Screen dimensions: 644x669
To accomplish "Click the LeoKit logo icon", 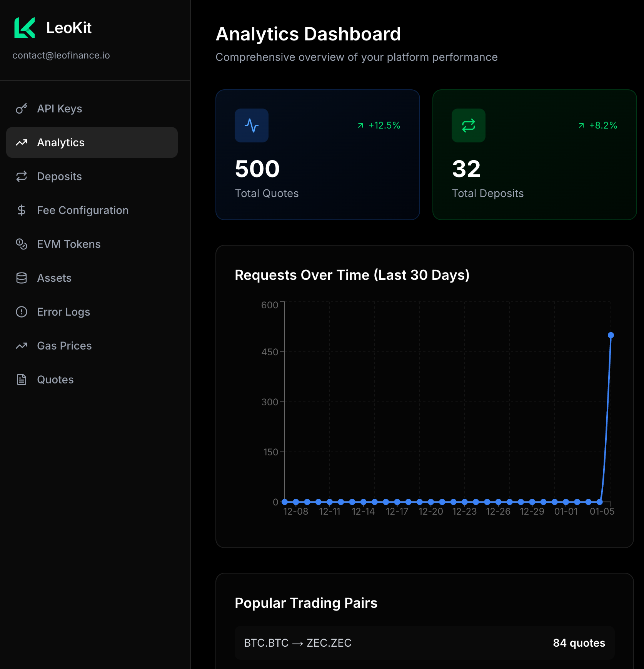I will (25, 28).
